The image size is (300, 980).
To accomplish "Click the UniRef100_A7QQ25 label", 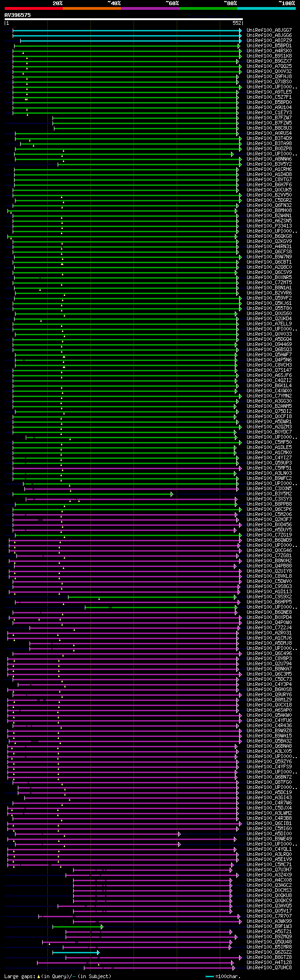I will (x=269, y=66).
